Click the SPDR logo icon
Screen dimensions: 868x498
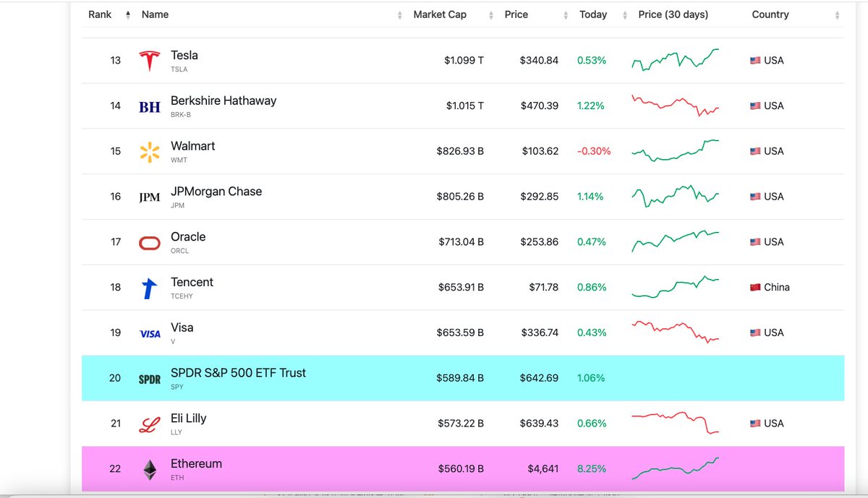pyautogui.click(x=149, y=377)
